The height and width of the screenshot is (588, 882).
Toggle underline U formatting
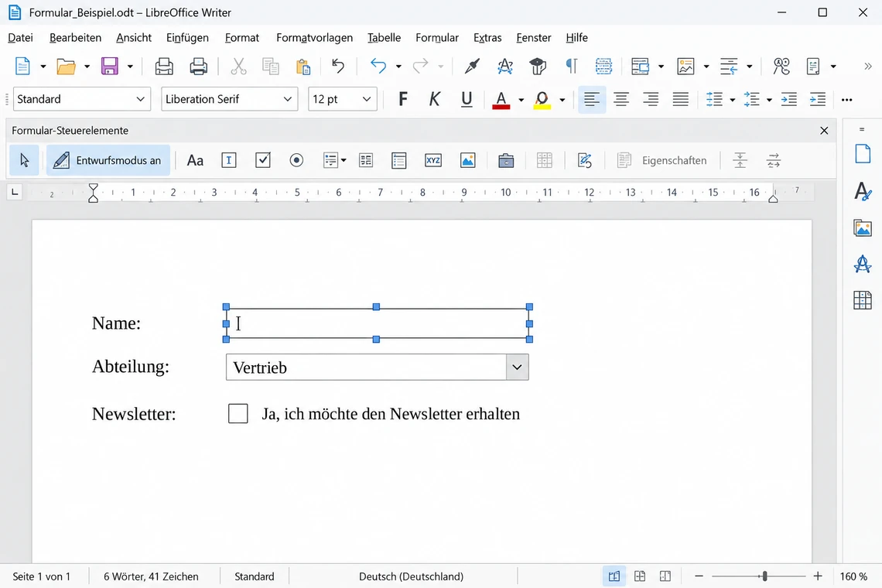pyautogui.click(x=467, y=100)
